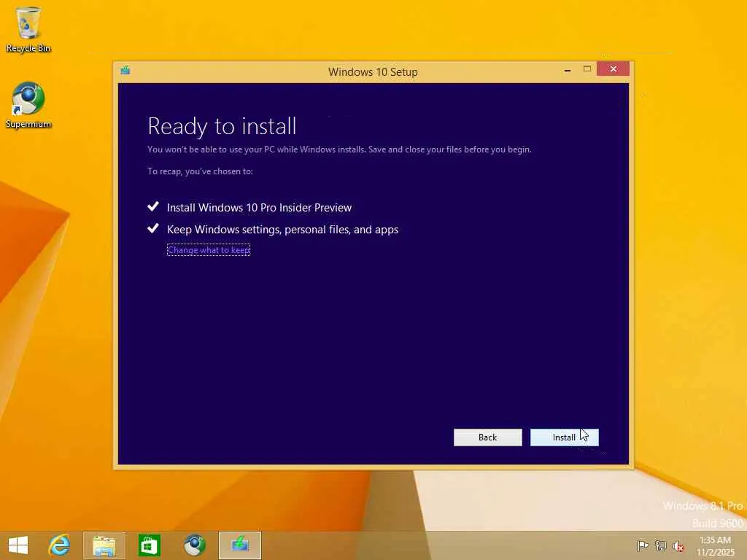Launch Internet Explorer from the taskbar
This screenshot has height=560, width=747.
tap(60, 545)
